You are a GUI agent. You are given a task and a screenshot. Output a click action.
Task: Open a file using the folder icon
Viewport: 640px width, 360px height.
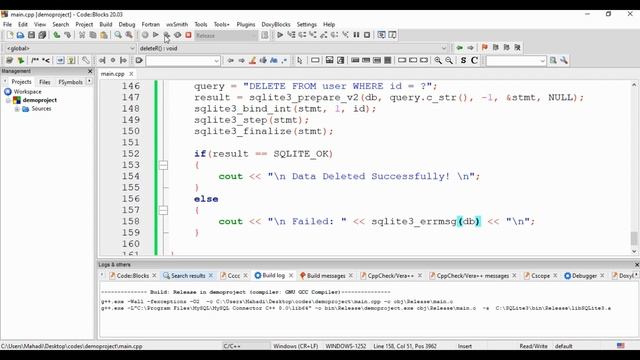20,35
